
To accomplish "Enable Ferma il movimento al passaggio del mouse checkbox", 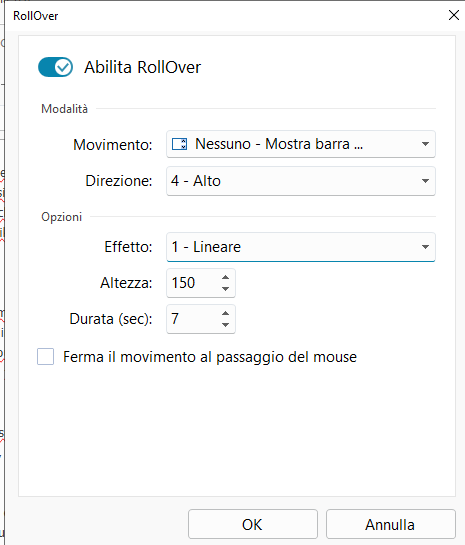I will click(x=46, y=357).
